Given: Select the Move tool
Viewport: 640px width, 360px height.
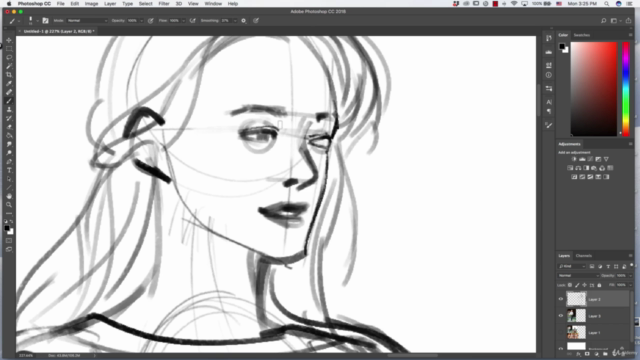Looking at the screenshot, I should [x=9, y=40].
